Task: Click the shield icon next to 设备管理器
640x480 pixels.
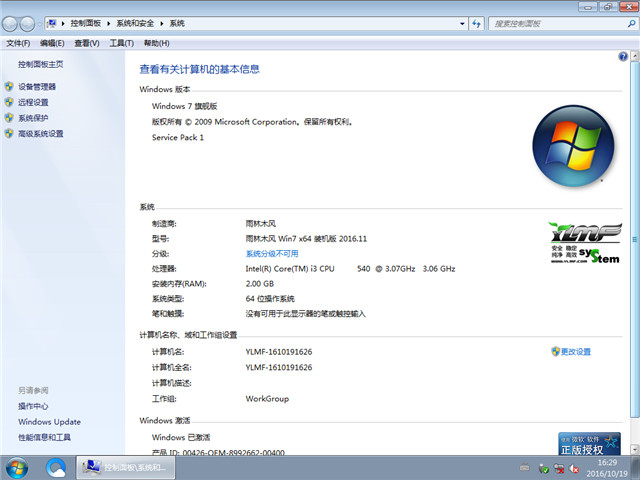Action: click(x=9, y=87)
